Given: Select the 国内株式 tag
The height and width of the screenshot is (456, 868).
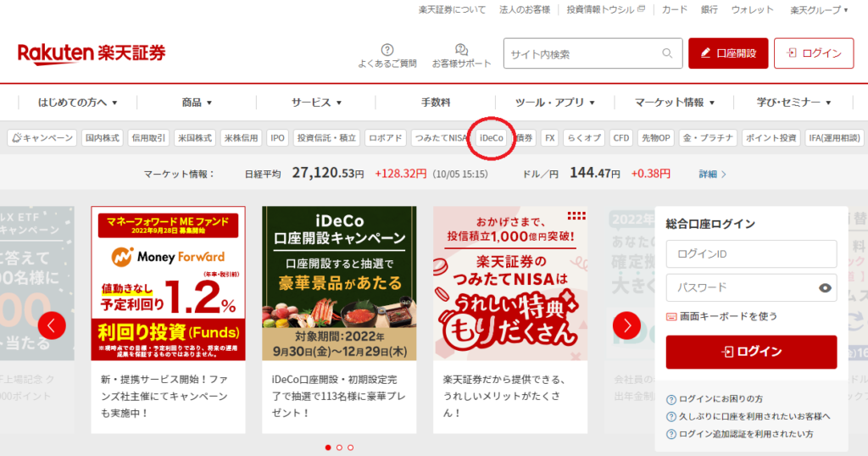Looking at the screenshot, I should click(103, 138).
